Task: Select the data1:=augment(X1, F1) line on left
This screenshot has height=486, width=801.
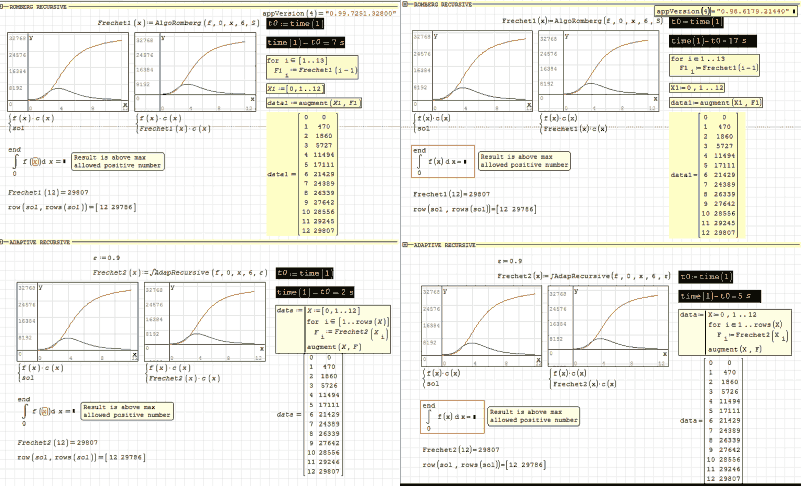Action: tap(304, 103)
